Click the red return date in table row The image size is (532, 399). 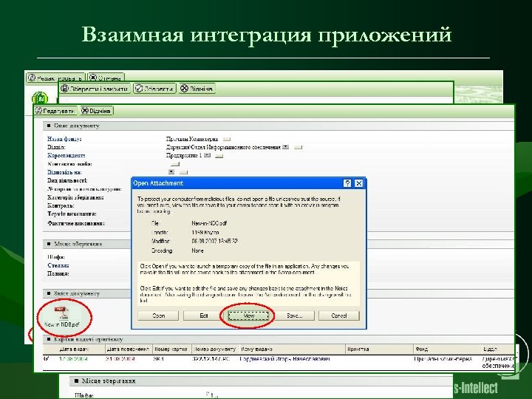tap(120, 359)
